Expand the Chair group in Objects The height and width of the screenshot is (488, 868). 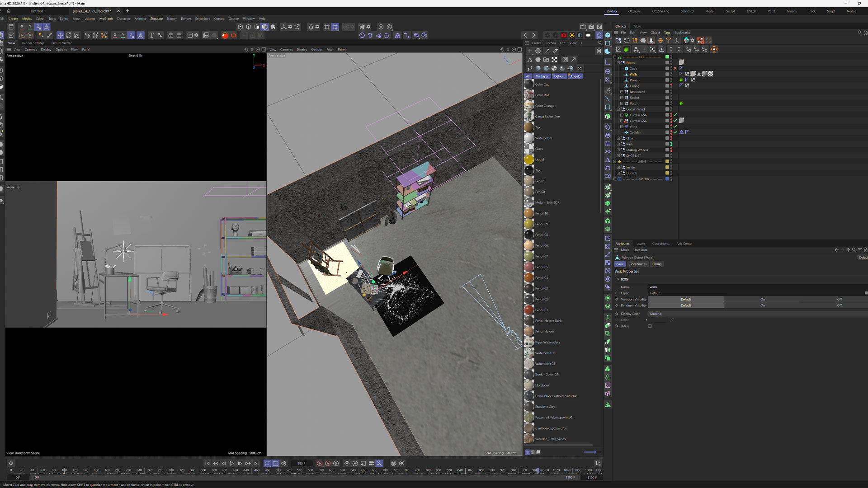(x=618, y=138)
